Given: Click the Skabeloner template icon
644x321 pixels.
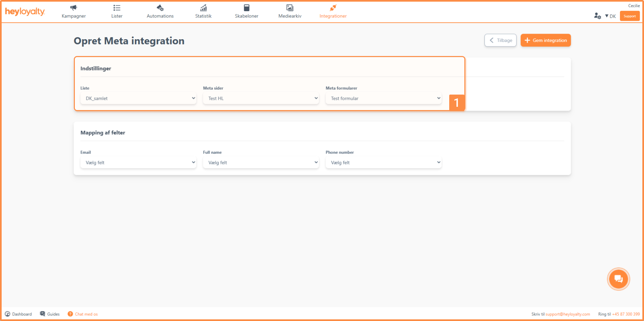Looking at the screenshot, I should pyautogui.click(x=246, y=8).
